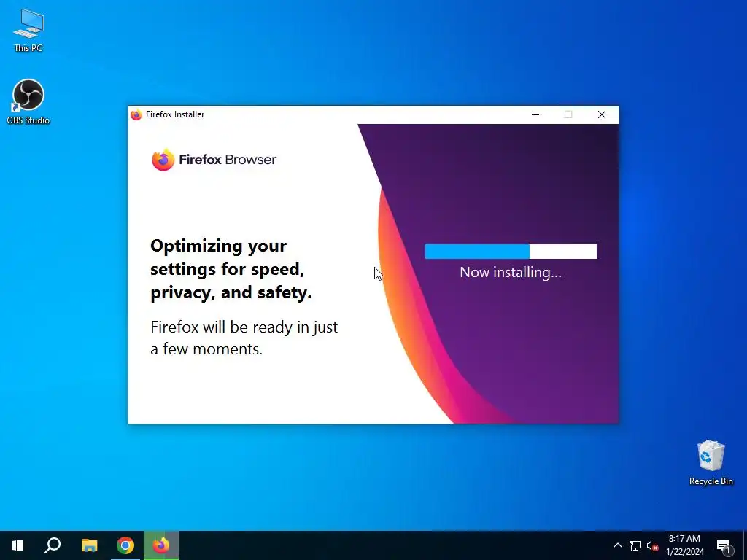Click the muted volume tray icon
Viewport: 747px width, 560px height.
pos(652,545)
